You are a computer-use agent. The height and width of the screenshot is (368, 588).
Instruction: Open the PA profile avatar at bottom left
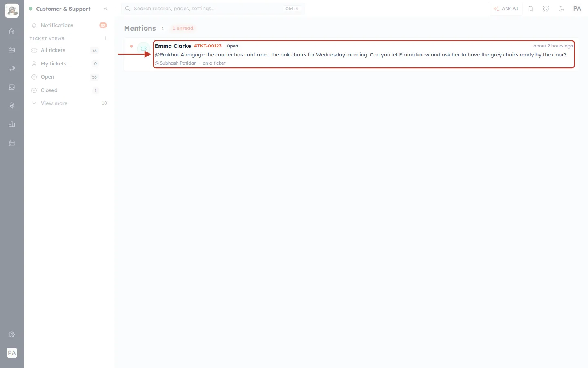[x=12, y=353]
